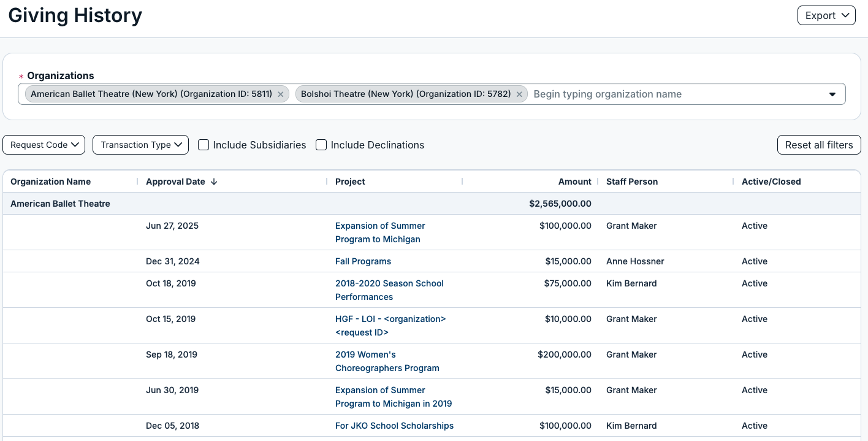Click the Active/Closed column header
The height and width of the screenshot is (441, 868).
771,182
